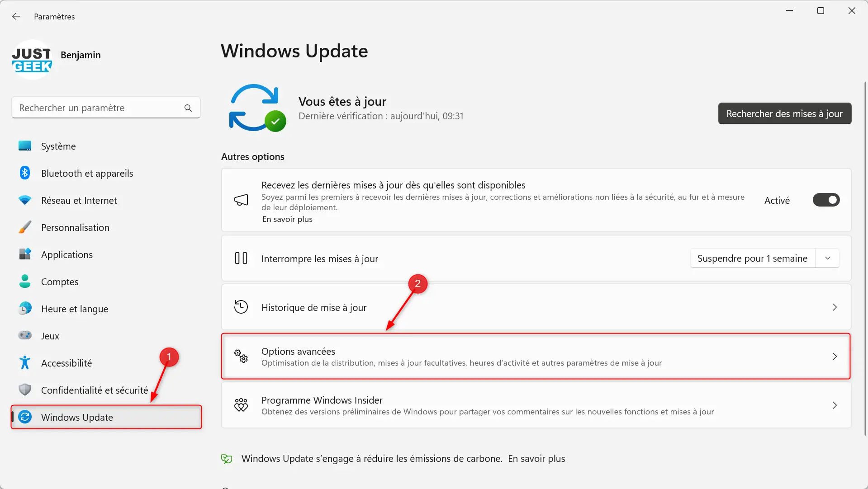This screenshot has width=868, height=489.
Task: Click the Jeux gamepad icon
Action: (25, 335)
